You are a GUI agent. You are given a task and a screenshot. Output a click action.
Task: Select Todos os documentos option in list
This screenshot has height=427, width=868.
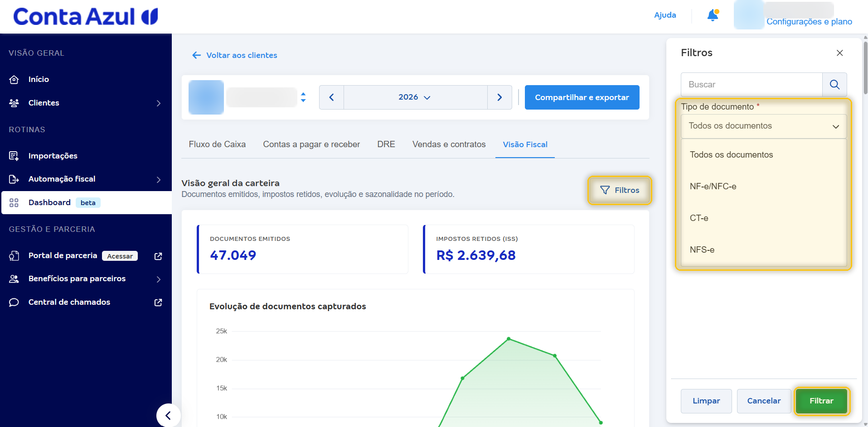click(x=764, y=155)
